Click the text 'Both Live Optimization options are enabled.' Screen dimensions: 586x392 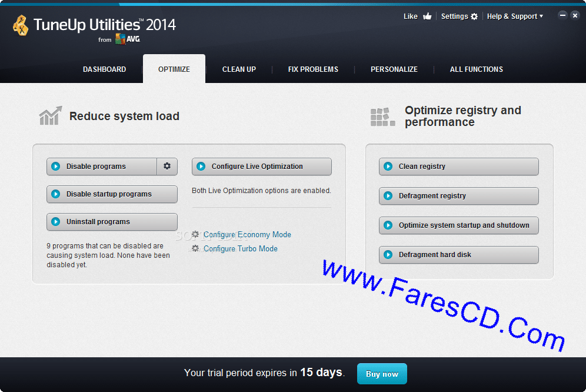(261, 190)
